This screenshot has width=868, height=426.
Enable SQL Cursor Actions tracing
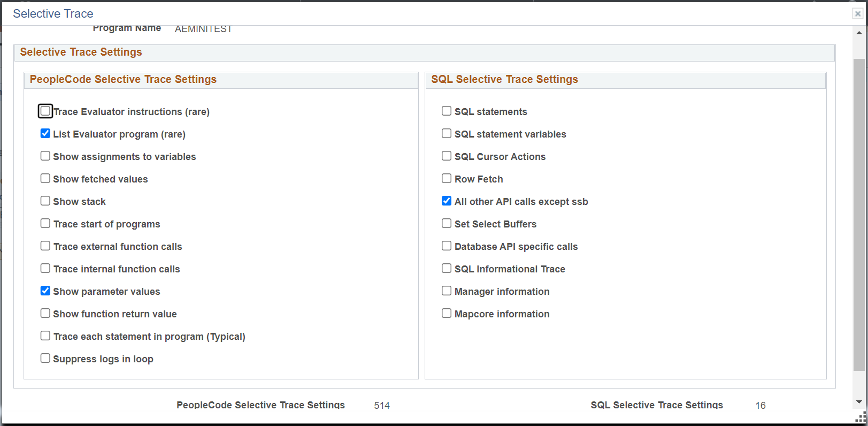point(447,156)
